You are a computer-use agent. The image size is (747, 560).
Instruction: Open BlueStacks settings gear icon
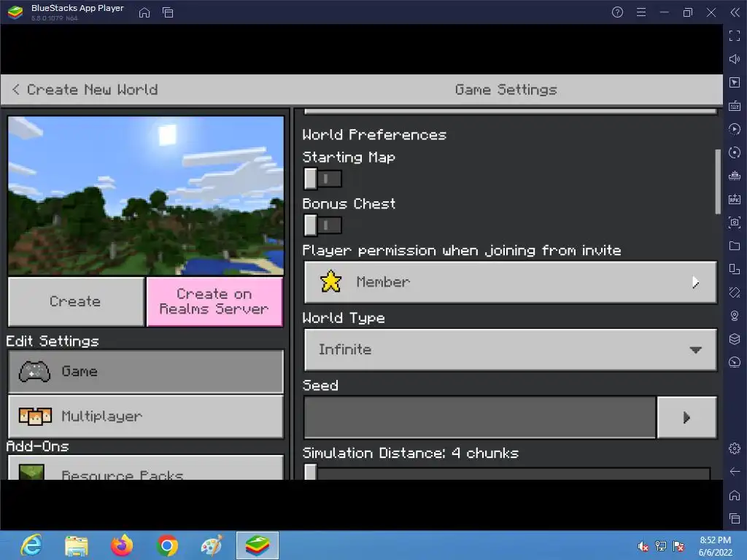pyautogui.click(x=735, y=448)
